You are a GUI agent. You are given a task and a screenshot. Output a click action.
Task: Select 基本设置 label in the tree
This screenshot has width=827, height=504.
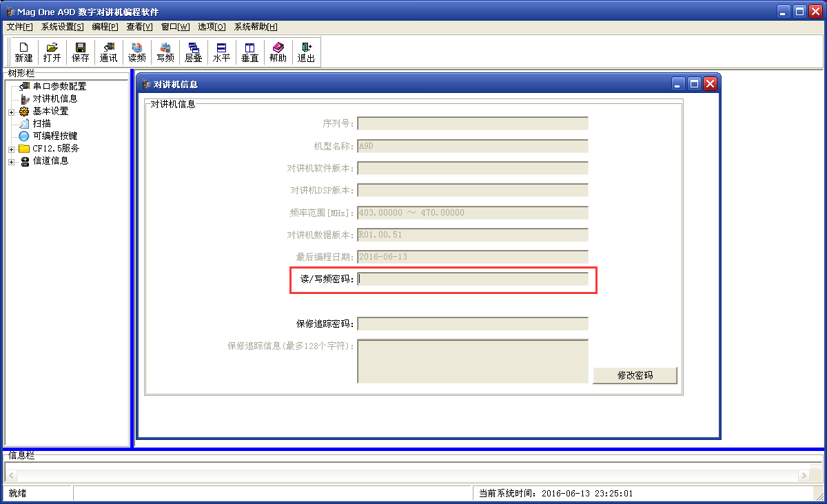(x=50, y=111)
